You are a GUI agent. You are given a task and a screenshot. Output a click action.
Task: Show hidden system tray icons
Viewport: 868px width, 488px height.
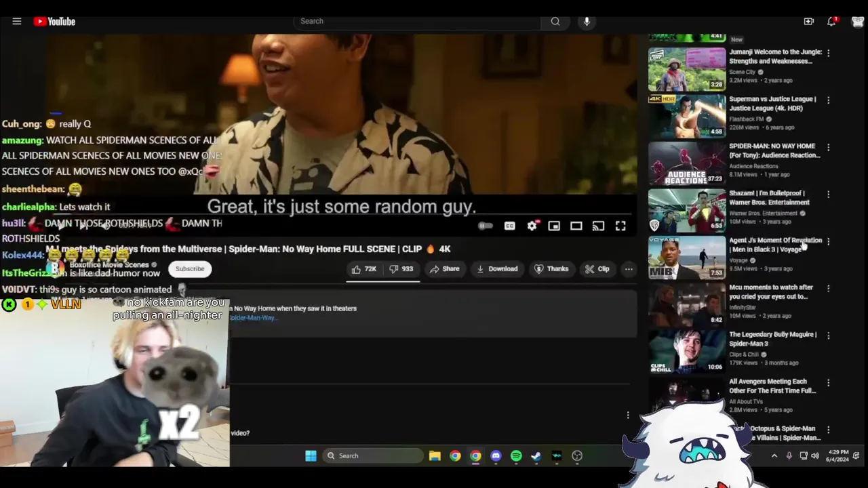(x=774, y=456)
